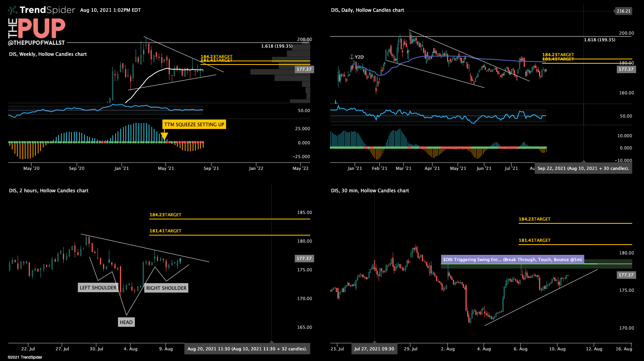Click the Jul 27, 2021 09:30 timestamp tag
This screenshot has width=644, height=361.
pos(374,348)
